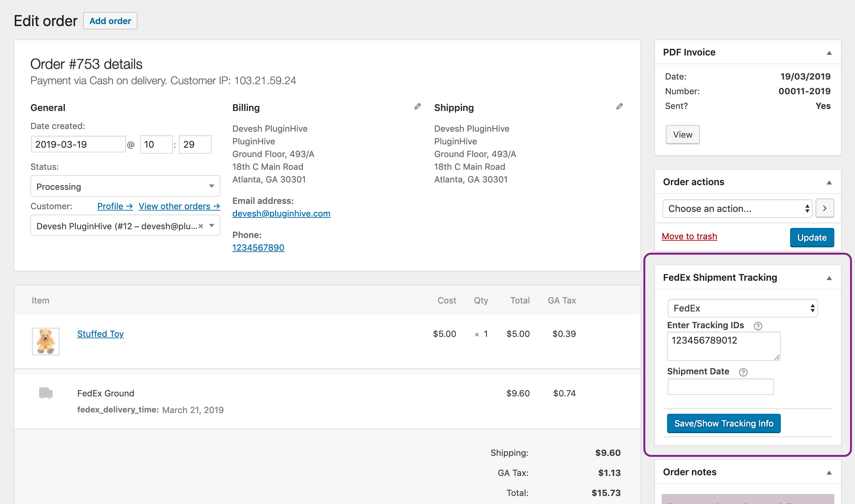This screenshot has width=855, height=504.
Task: Click the Qty column header
Action: (480, 300)
